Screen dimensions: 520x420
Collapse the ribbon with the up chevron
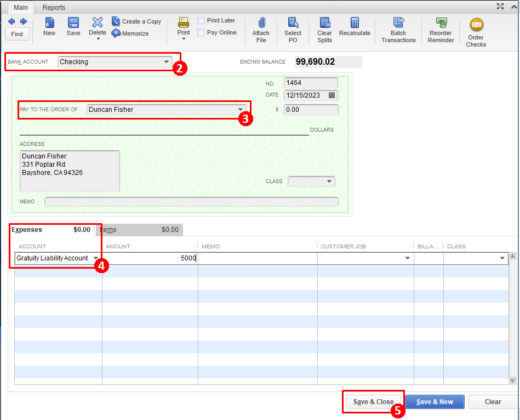point(514,7)
